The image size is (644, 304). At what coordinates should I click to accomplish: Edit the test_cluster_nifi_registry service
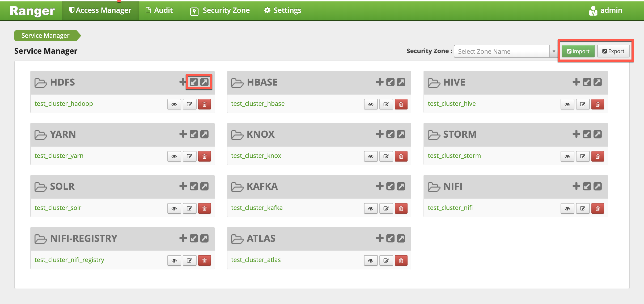[189, 260]
